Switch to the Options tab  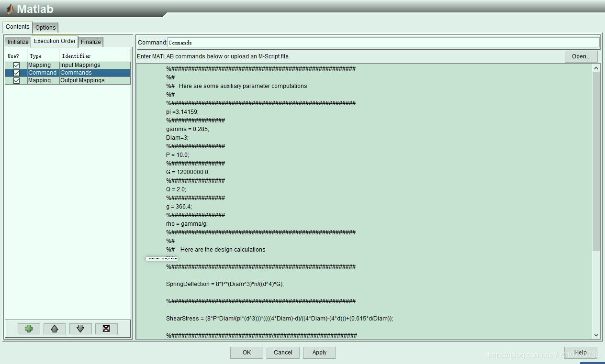tap(45, 27)
